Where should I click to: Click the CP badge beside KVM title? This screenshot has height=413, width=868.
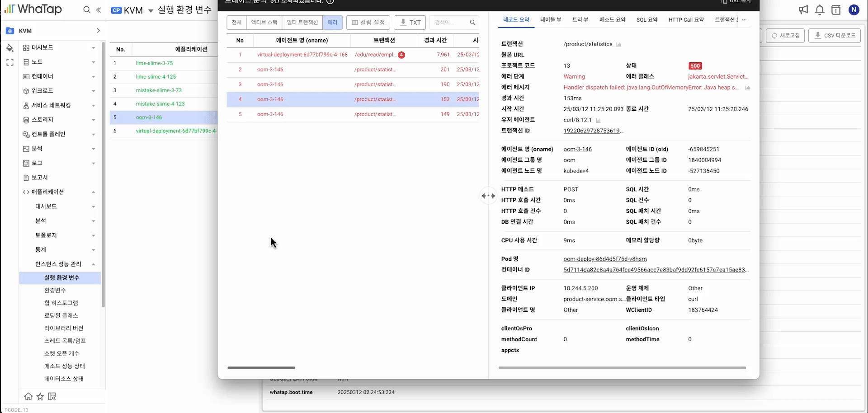pyautogui.click(x=116, y=10)
